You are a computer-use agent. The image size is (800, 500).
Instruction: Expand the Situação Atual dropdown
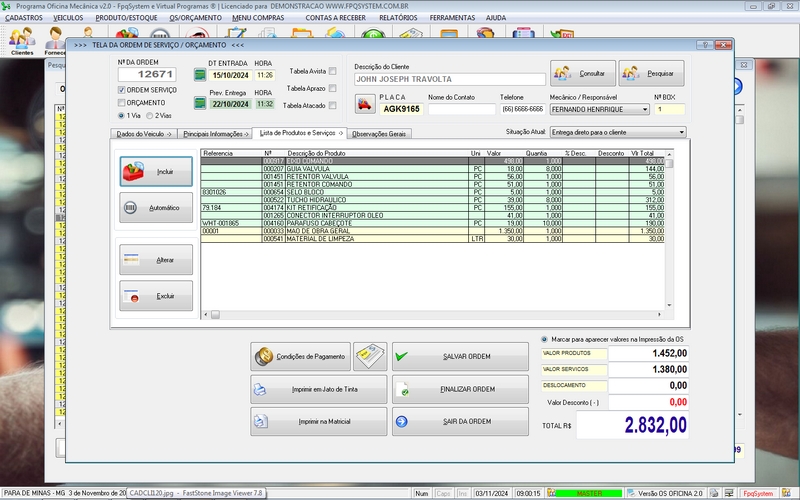pyautogui.click(x=681, y=132)
